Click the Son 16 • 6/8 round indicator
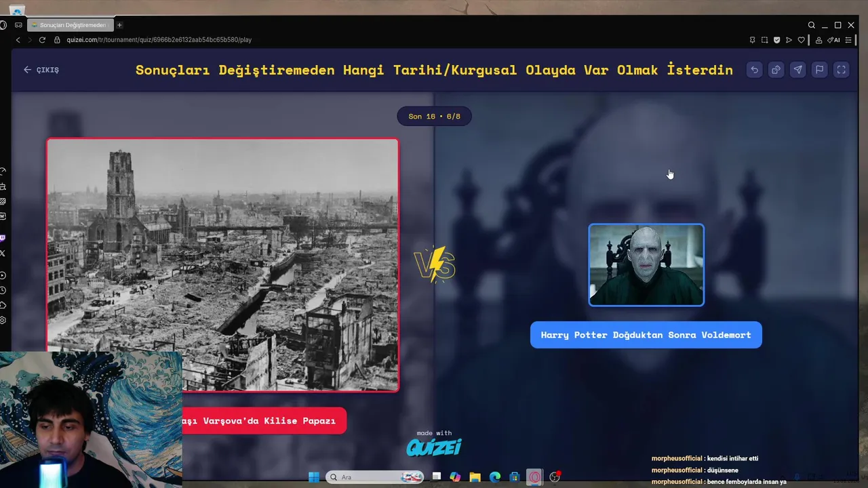The image size is (868, 488). tap(434, 117)
